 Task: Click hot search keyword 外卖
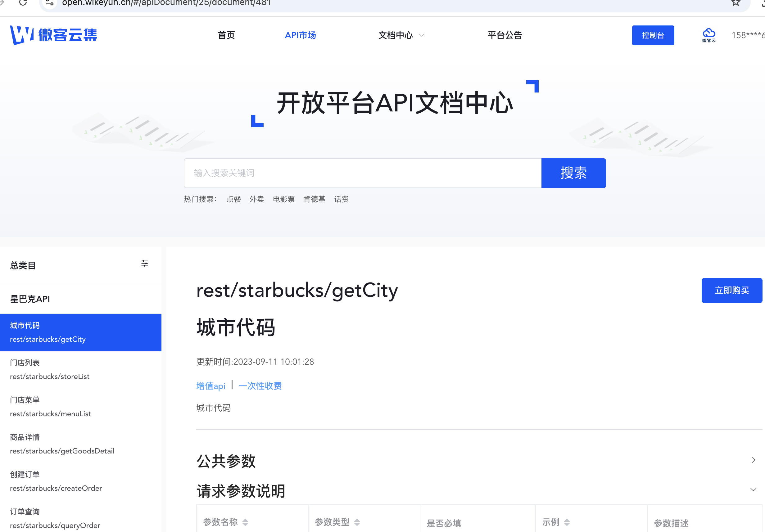(x=256, y=199)
